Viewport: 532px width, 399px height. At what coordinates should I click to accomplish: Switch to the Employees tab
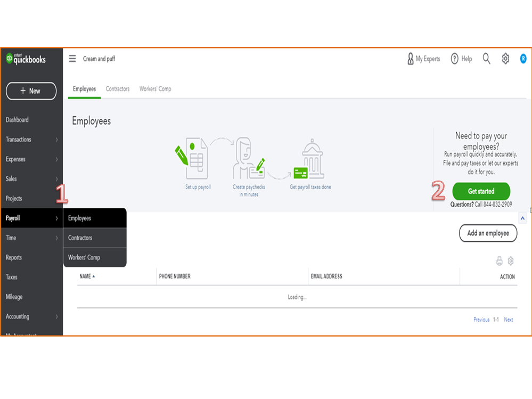85,89
